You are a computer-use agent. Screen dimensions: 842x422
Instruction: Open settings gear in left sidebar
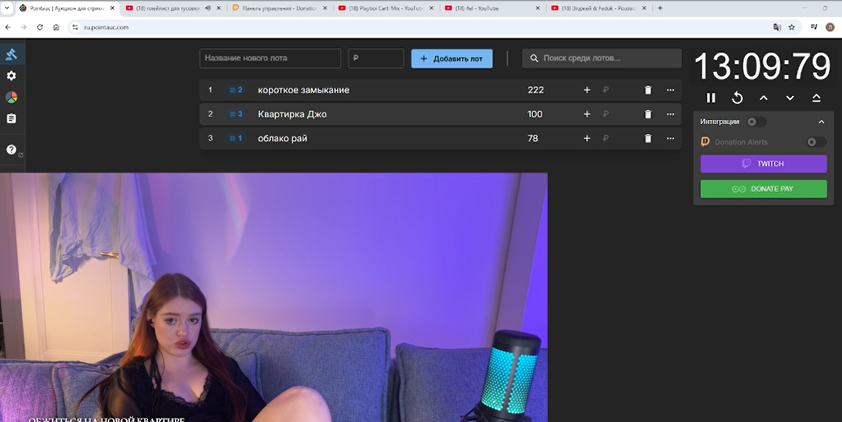tap(11, 76)
